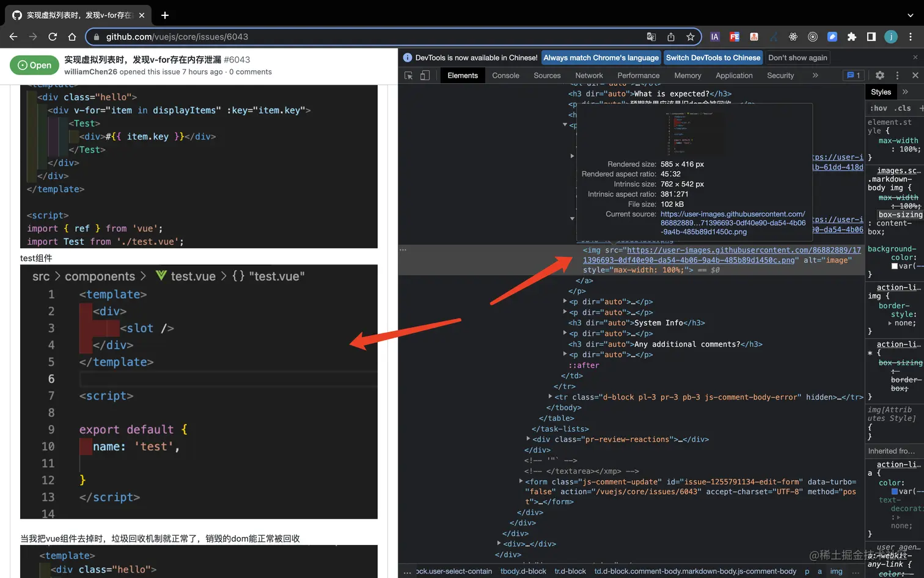Bookmark this page with the star icon

click(x=691, y=37)
